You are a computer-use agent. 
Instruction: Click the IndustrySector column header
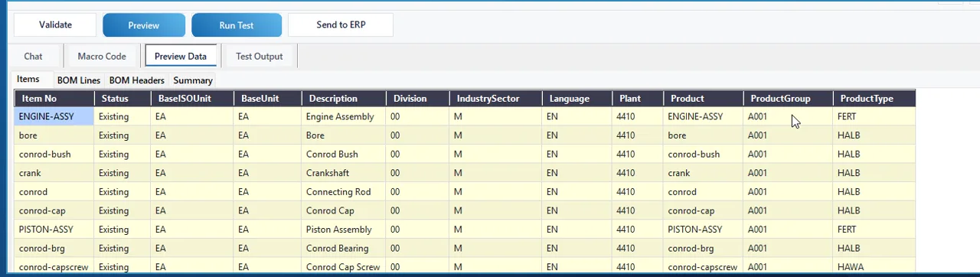pos(495,99)
